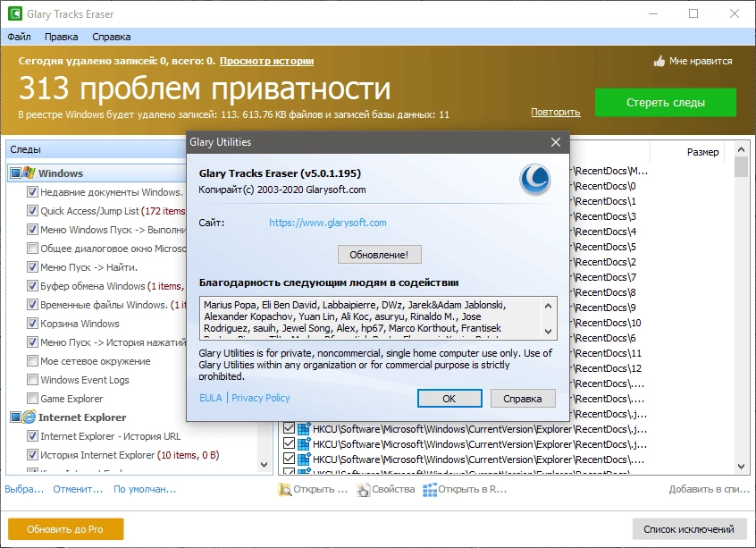Toggle Меню Пуск -> Найти checkbox
The width and height of the screenshot is (756, 548).
coord(32,266)
